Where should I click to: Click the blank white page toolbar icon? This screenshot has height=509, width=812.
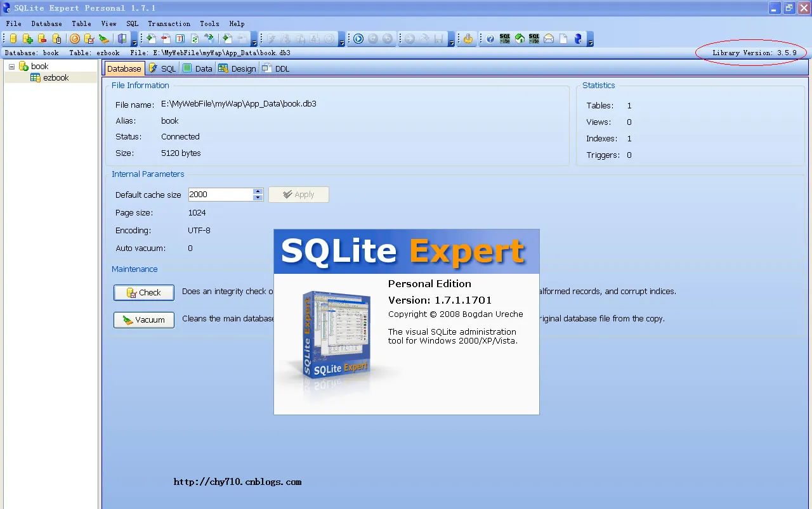(563, 39)
